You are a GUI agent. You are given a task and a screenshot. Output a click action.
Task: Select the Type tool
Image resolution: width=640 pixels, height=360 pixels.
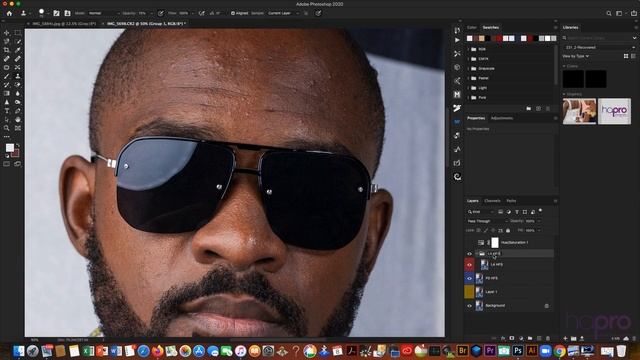[7, 111]
